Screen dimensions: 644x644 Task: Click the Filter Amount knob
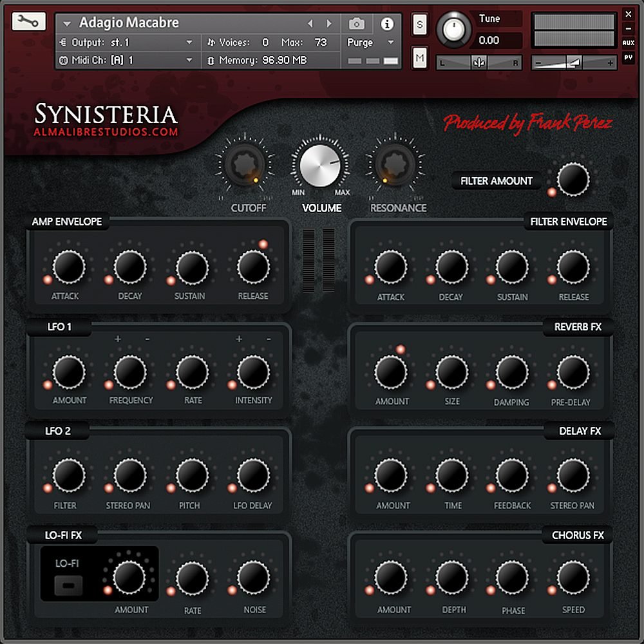[x=573, y=180]
